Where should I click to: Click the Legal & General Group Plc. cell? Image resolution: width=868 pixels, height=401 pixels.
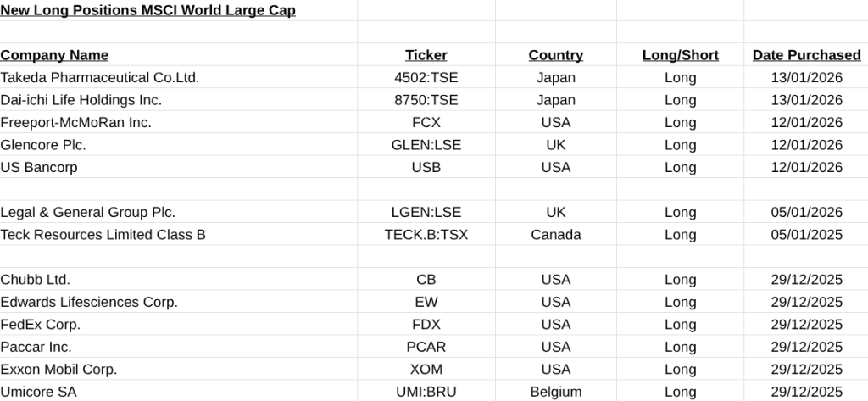(88, 212)
